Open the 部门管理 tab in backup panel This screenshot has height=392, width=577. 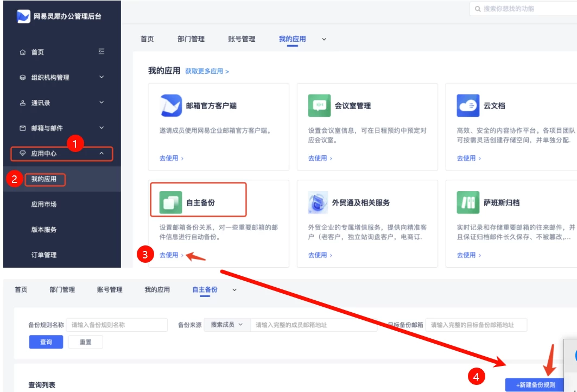point(62,290)
